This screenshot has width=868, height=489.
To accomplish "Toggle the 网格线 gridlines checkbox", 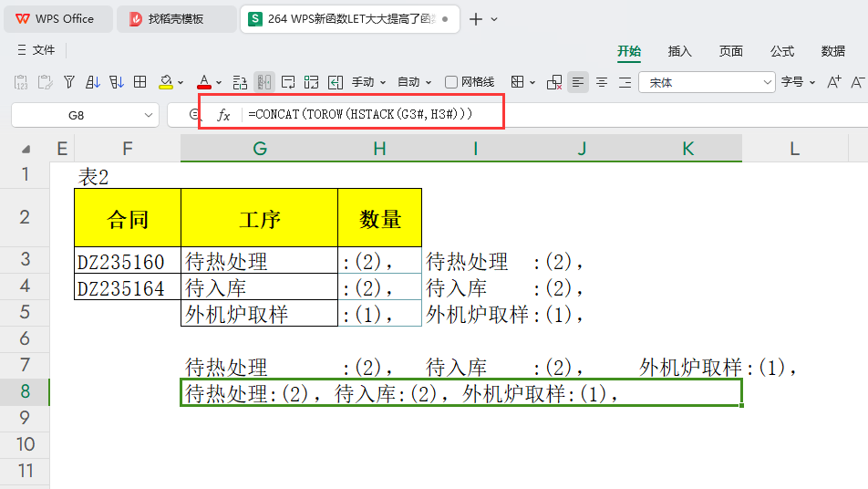I will pyautogui.click(x=451, y=82).
